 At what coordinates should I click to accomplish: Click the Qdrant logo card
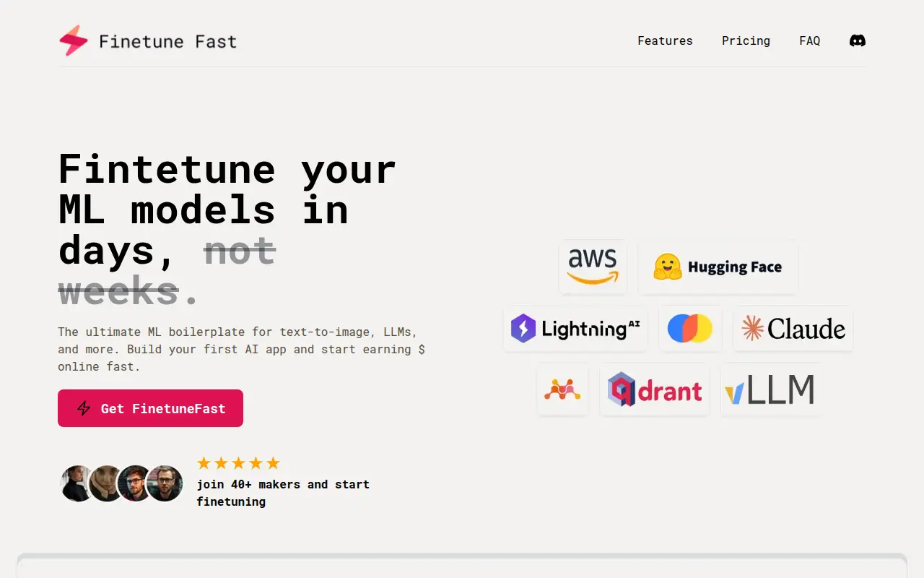click(x=655, y=389)
